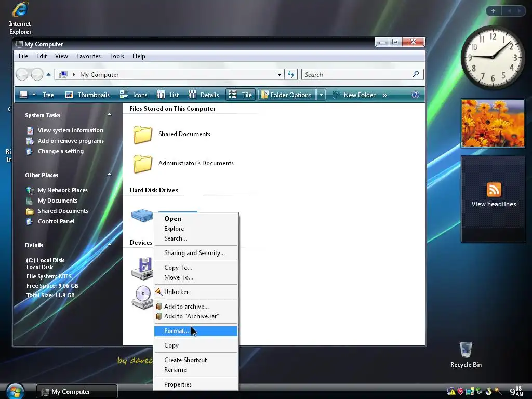Choose Properties in context menu
532x399 pixels.
pyautogui.click(x=196, y=385)
